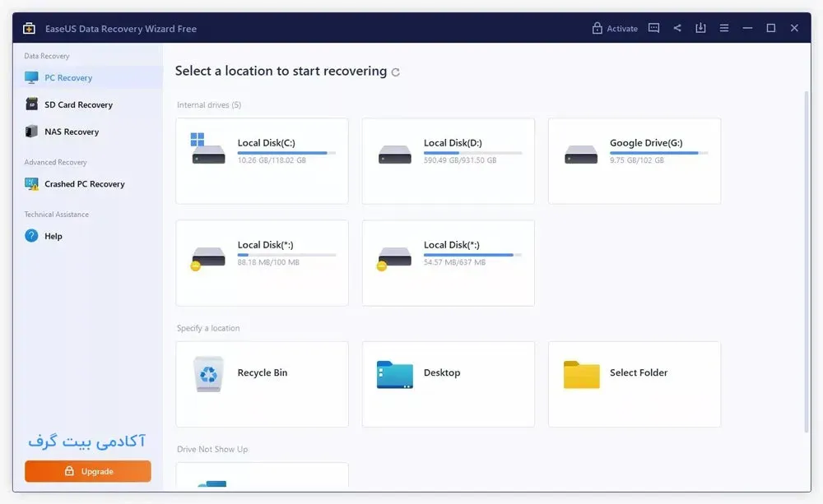This screenshot has width=823, height=504.
Task: Open SD Card Recovery section
Action: (x=88, y=104)
